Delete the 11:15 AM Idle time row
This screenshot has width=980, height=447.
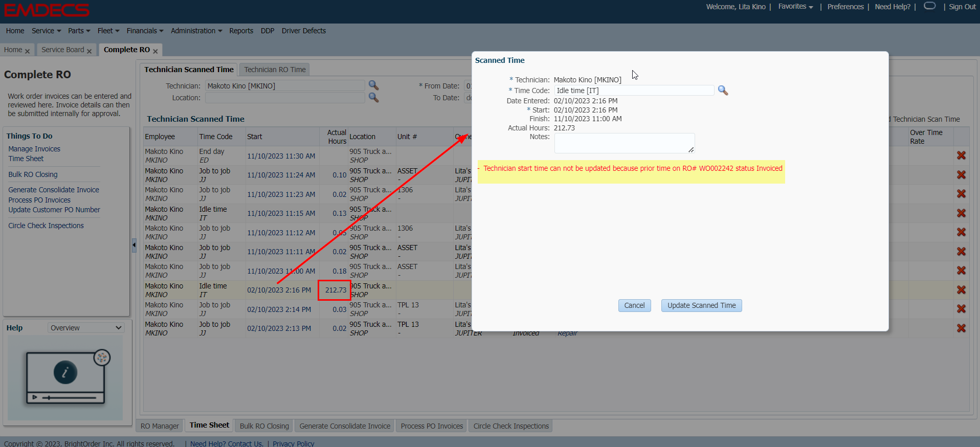click(x=962, y=213)
